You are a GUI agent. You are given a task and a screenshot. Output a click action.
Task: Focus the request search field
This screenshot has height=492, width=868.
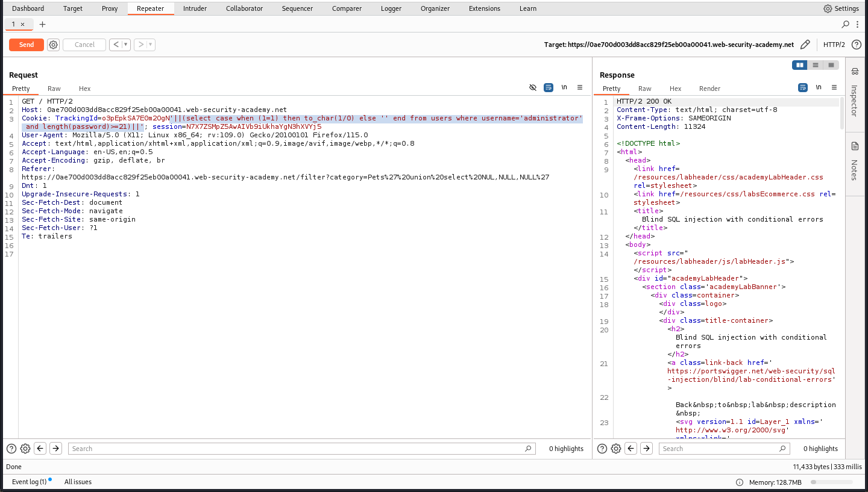pos(301,449)
